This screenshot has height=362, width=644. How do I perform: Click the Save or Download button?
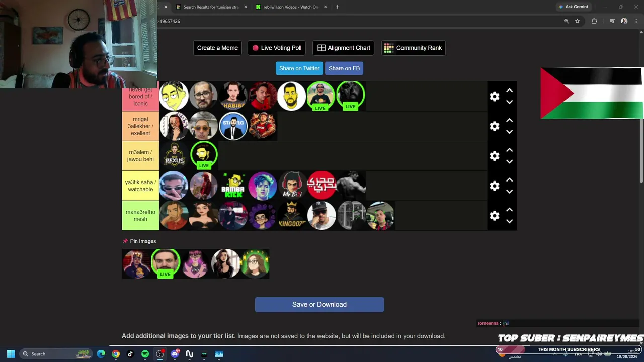point(319,304)
